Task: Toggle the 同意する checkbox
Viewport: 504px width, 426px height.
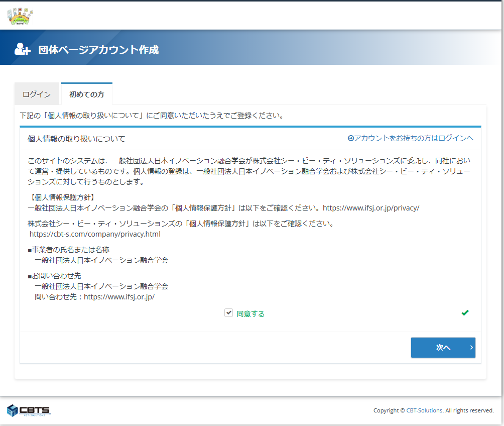Action: pos(228,313)
